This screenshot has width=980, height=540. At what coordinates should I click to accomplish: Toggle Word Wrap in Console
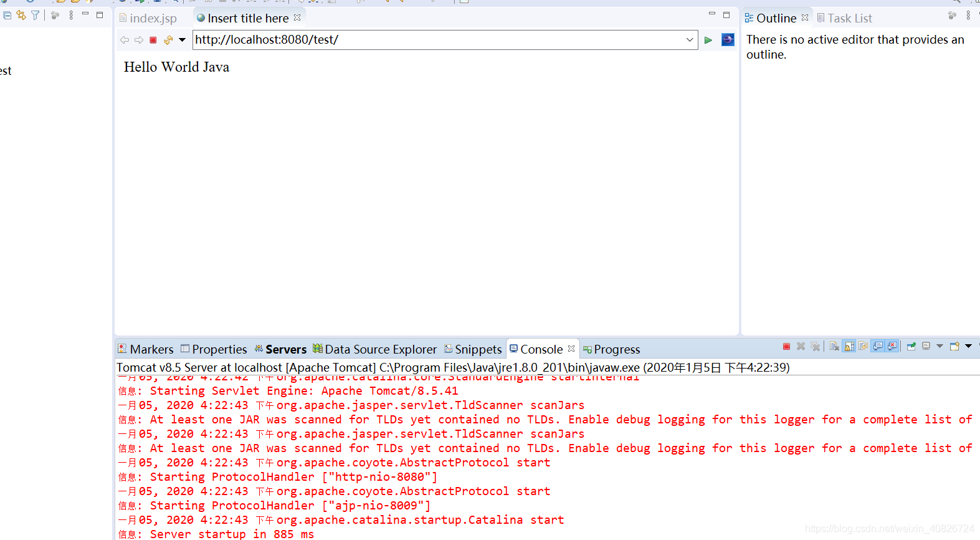(863, 346)
